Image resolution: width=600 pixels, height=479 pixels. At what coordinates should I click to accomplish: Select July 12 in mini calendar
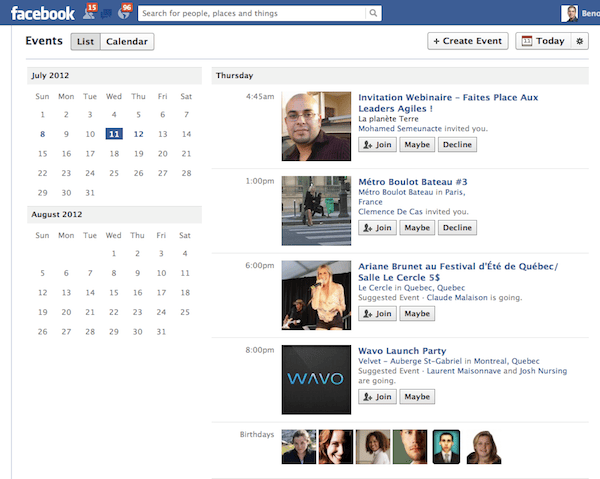139,134
